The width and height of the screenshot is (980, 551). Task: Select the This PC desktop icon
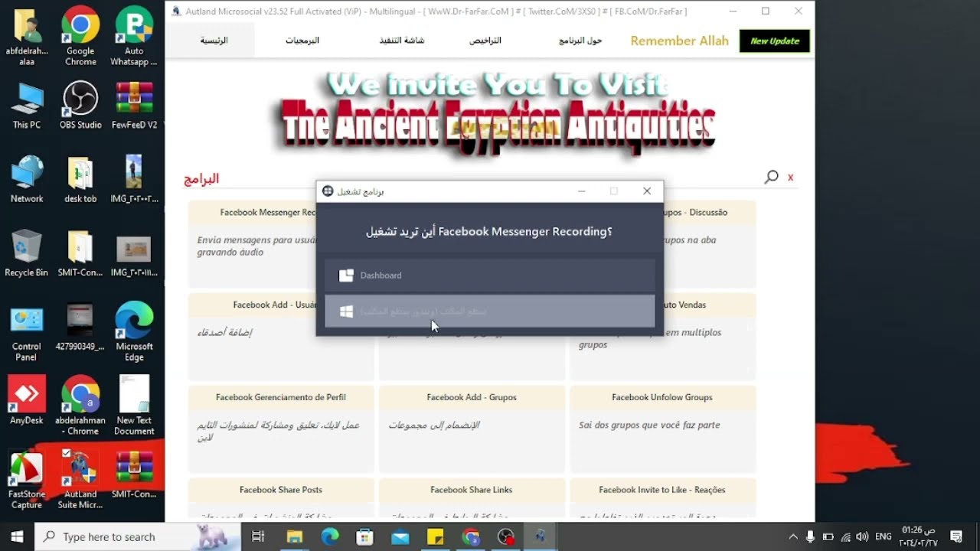point(27,106)
